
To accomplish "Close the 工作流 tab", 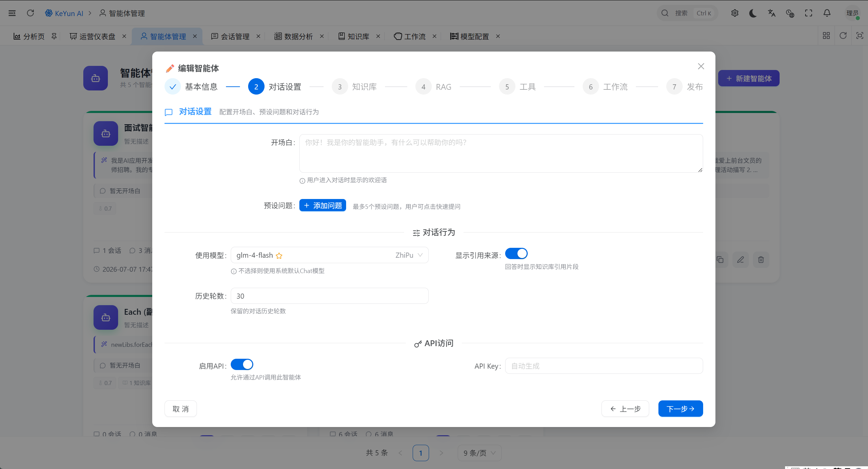I will [x=435, y=36].
